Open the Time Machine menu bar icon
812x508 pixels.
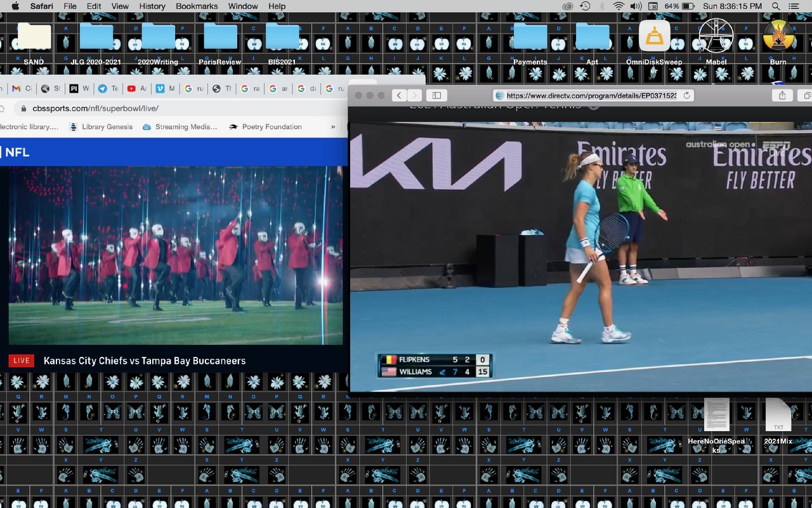click(x=585, y=6)
